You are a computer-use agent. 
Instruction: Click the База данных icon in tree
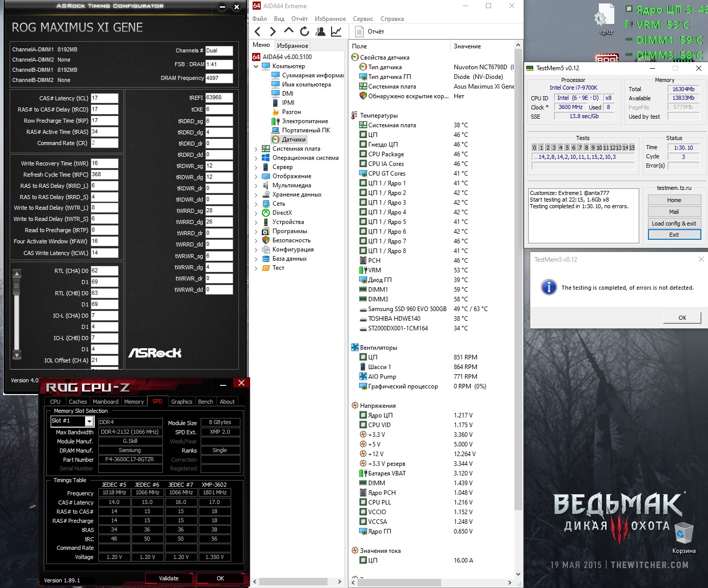pos(266,259)
